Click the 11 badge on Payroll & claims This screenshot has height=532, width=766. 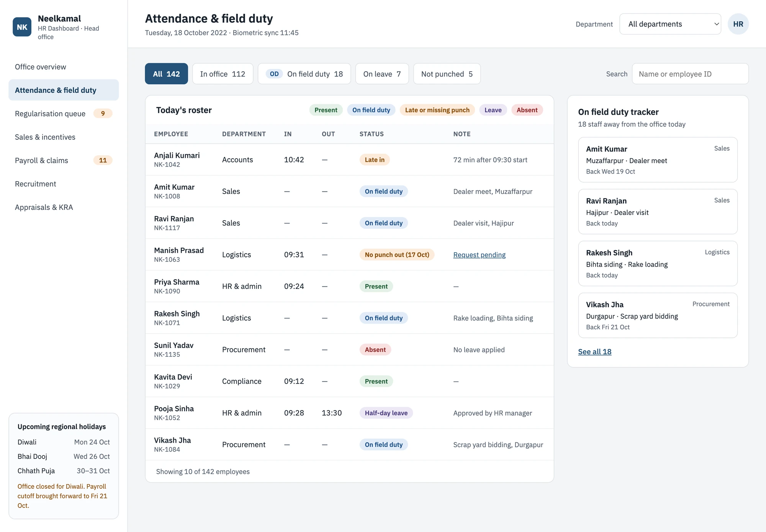(x=103, y=160)
